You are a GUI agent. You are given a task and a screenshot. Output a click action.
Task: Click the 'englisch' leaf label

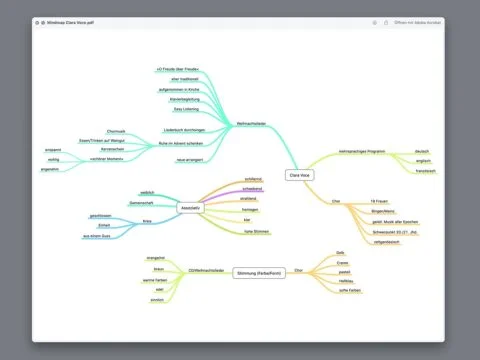pyautogui.click(x=423, y=161)
